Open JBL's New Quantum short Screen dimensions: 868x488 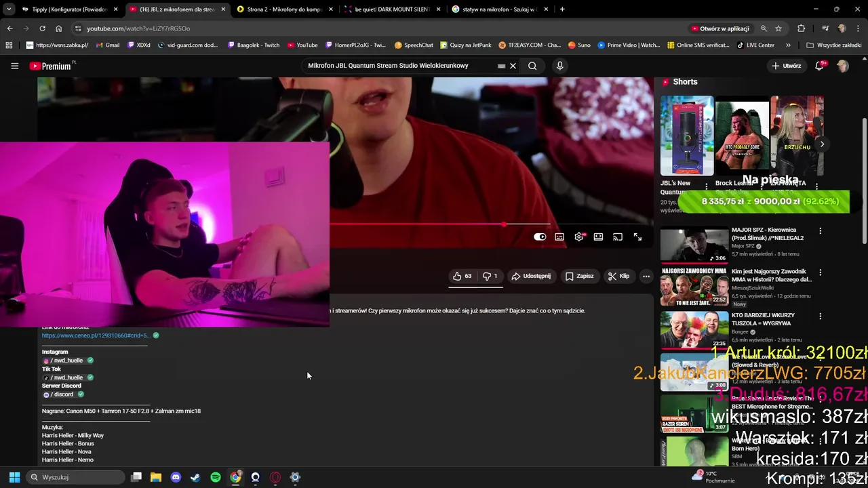pyautogui.click(x=687, y=136)
